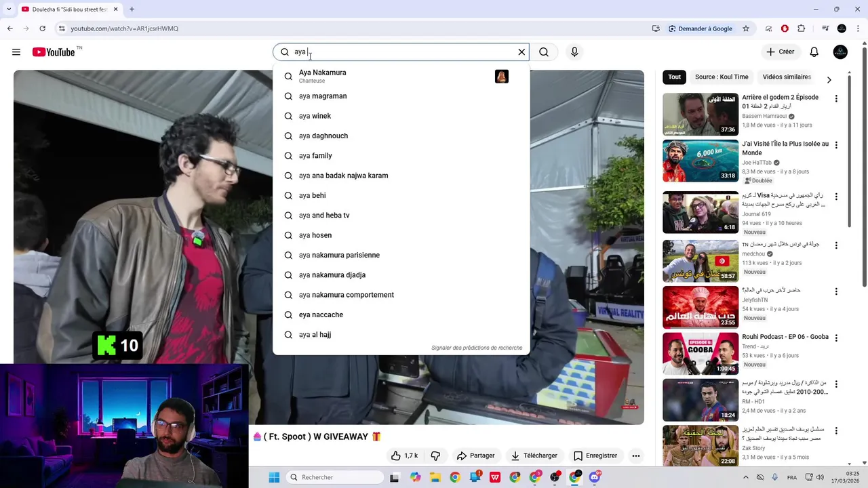Viewport: 868px width, 488px height.
Task: Show hidden tray icons with the chevron
Action: tap(746, 477)
